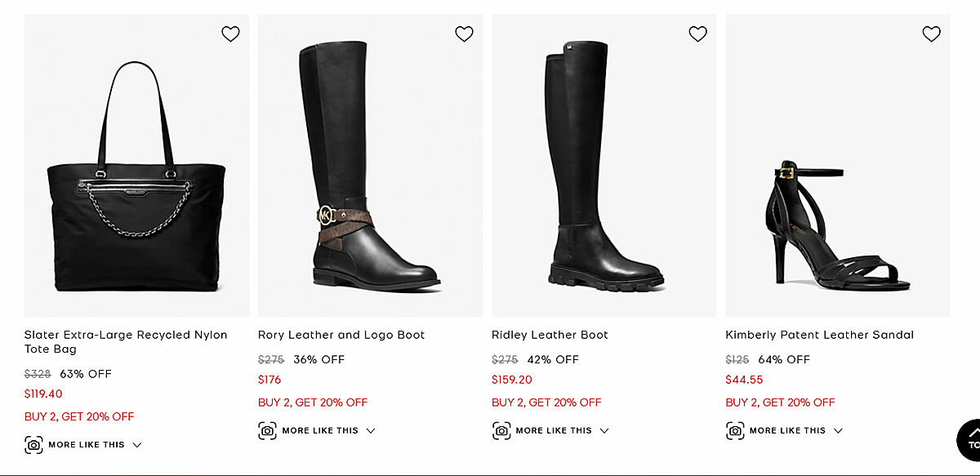Toggle wishlist heart on Rory Logo Boot

[465, 34]
